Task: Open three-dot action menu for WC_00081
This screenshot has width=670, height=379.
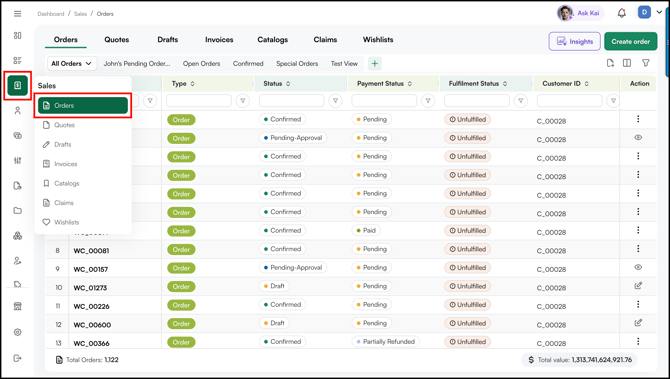Action: [x=638, y=249]
